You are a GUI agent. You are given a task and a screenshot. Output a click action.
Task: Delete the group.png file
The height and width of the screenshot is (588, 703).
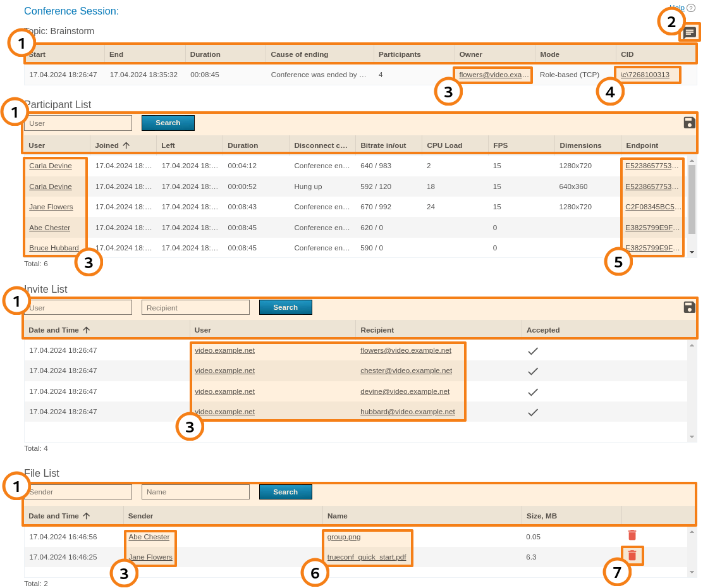(x=632, y=536)
